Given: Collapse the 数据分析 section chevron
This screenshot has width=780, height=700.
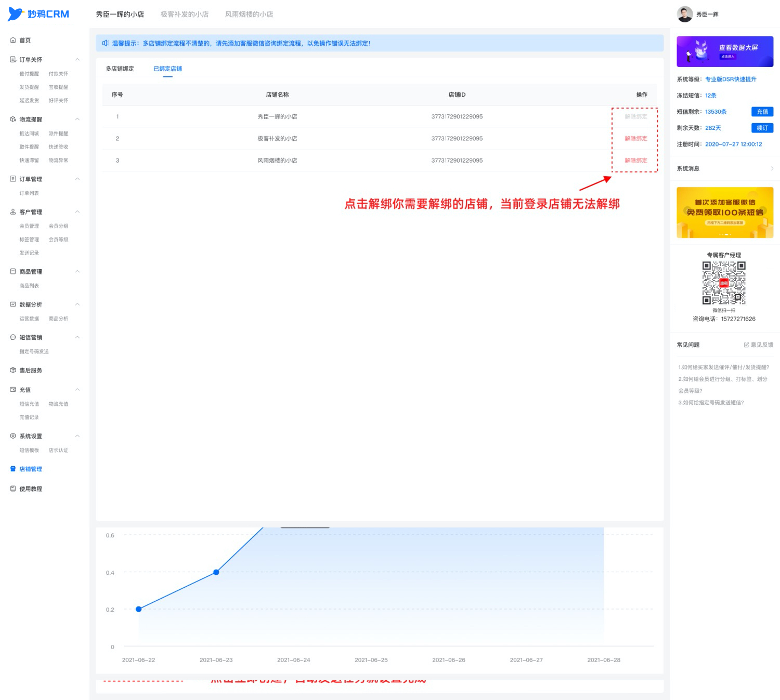Looking at the screenshot, I should 77,305.
